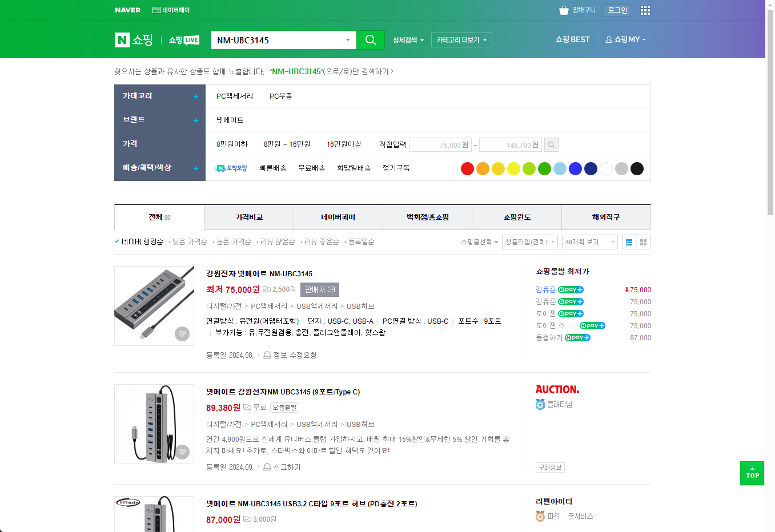Image resolution: width=775 pixels, height=532 pixels.
Task: Select the 쇼핑윈도 tab
Action: click(x=517, y=217)
